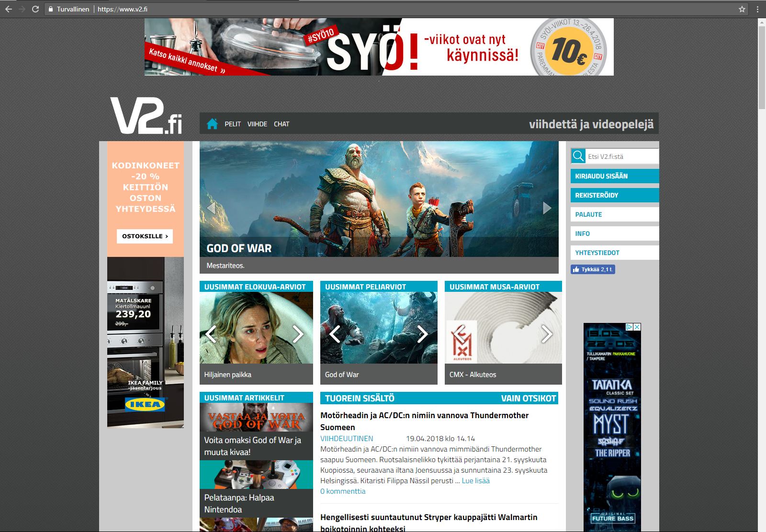Click the UUSIMMAT ELOKUVA-ARVIOT heading
766x532 pixels.
(x=255, y=287)
